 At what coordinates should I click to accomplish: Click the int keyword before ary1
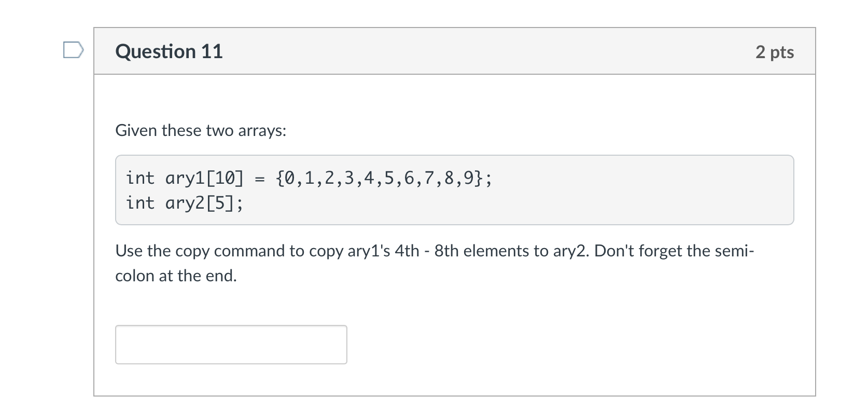pyautogui.click(x=140, y=179)
